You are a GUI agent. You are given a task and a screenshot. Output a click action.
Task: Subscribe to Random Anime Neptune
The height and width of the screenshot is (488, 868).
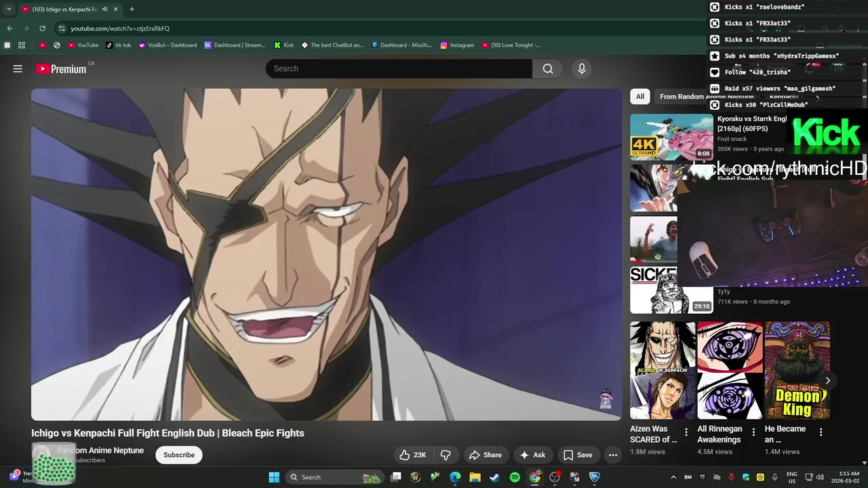(179, 455)
